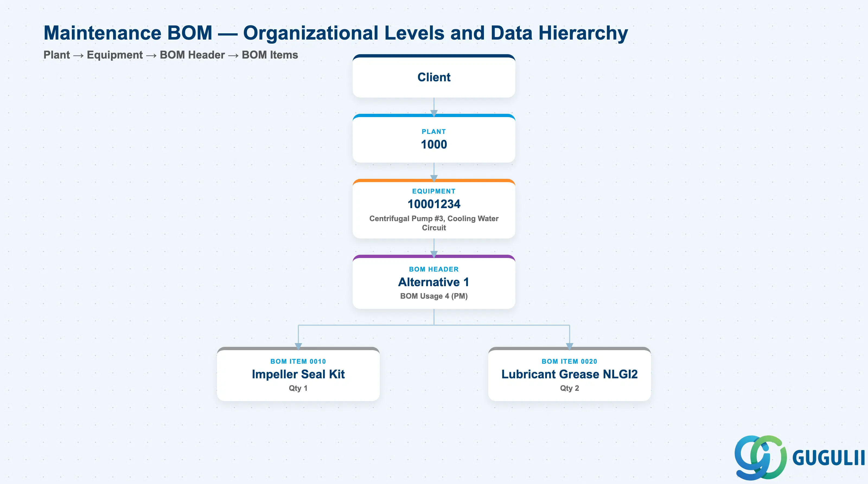Click the subtitle 'Plant → Equipment → BOM Header → BOM Items'
This screenshot has height=484, width=868.
pos(171,55)
